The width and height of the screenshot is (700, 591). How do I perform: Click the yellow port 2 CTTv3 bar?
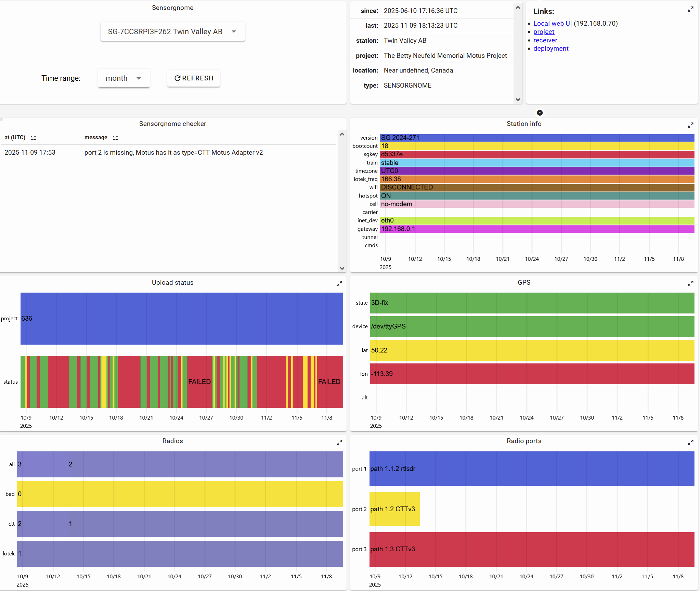coord(394,509)
